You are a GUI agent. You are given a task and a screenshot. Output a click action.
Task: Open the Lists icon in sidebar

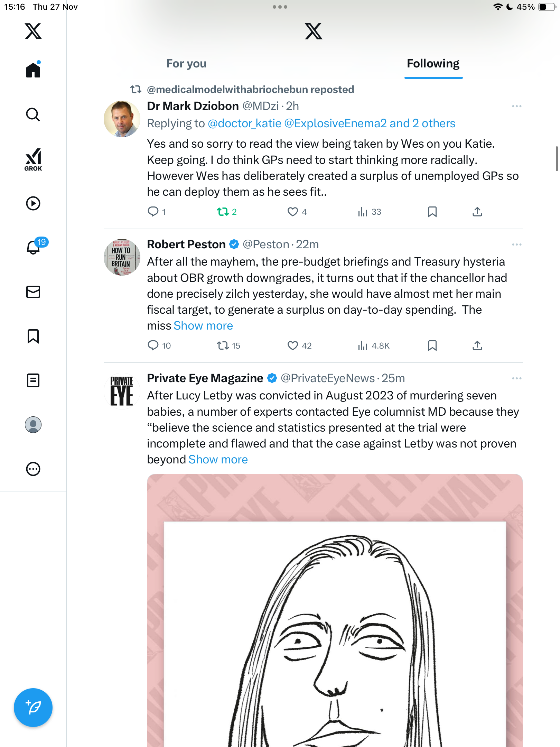[x=33, y=380]
